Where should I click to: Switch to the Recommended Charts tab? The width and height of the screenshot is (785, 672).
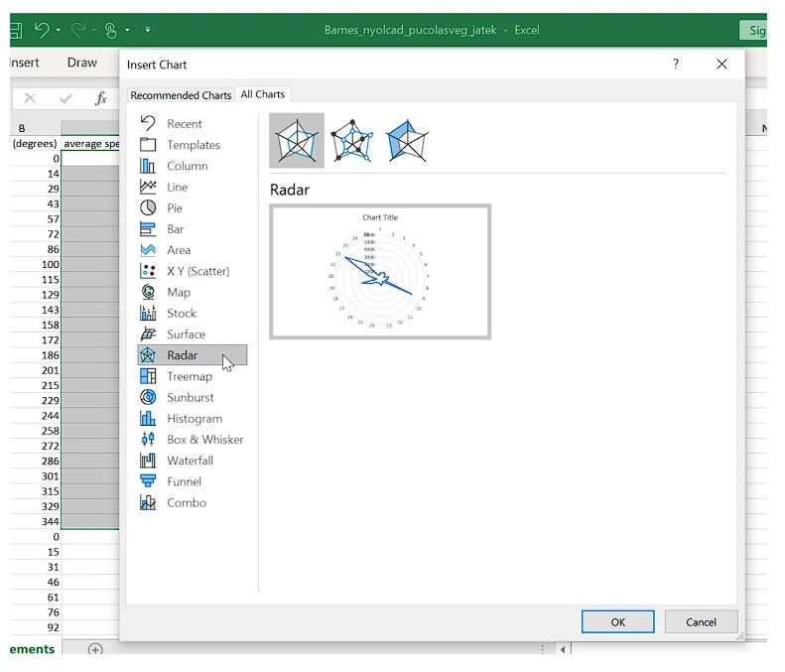181,95
